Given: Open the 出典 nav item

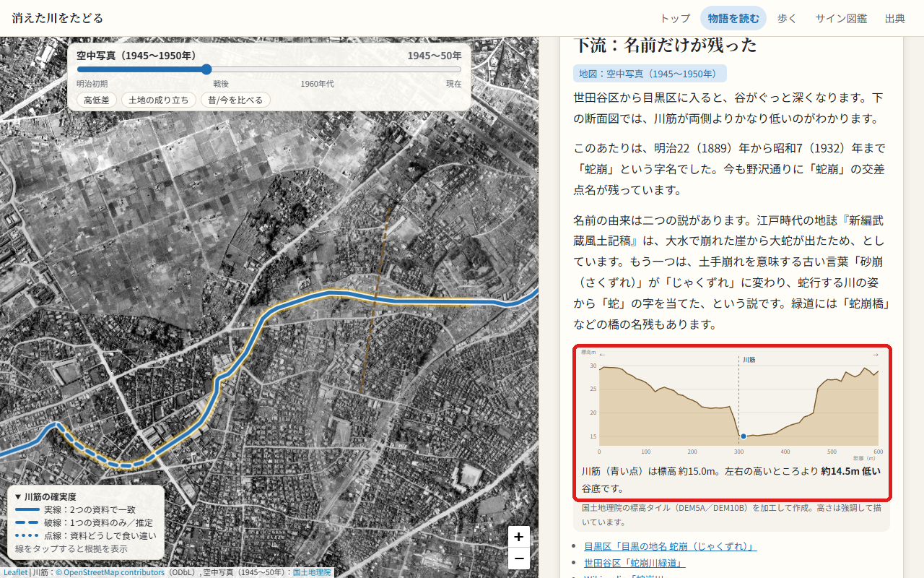Looking at the screenshot, I should coord(895,18).
